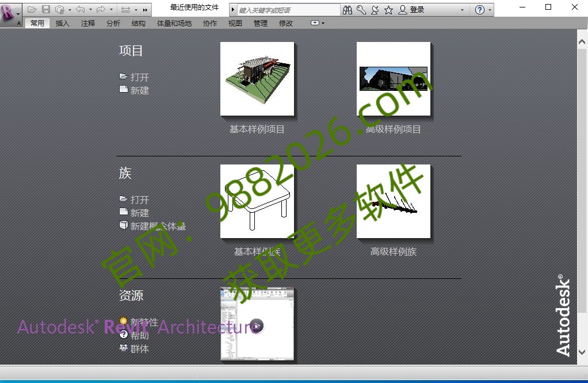This screenshot has height=383, width=588.
Task: Open the Redo history dropdown arrow
Action: coord(111,10)
